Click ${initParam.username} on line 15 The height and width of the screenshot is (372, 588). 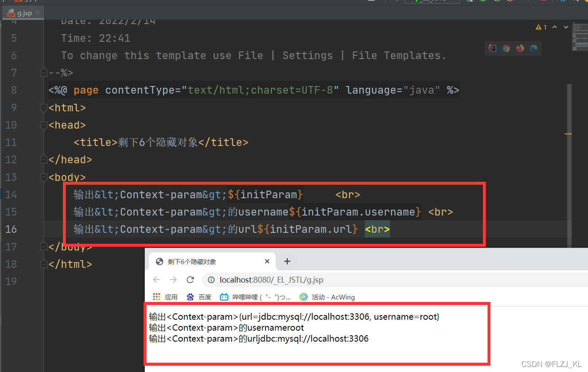click(355, 212)
